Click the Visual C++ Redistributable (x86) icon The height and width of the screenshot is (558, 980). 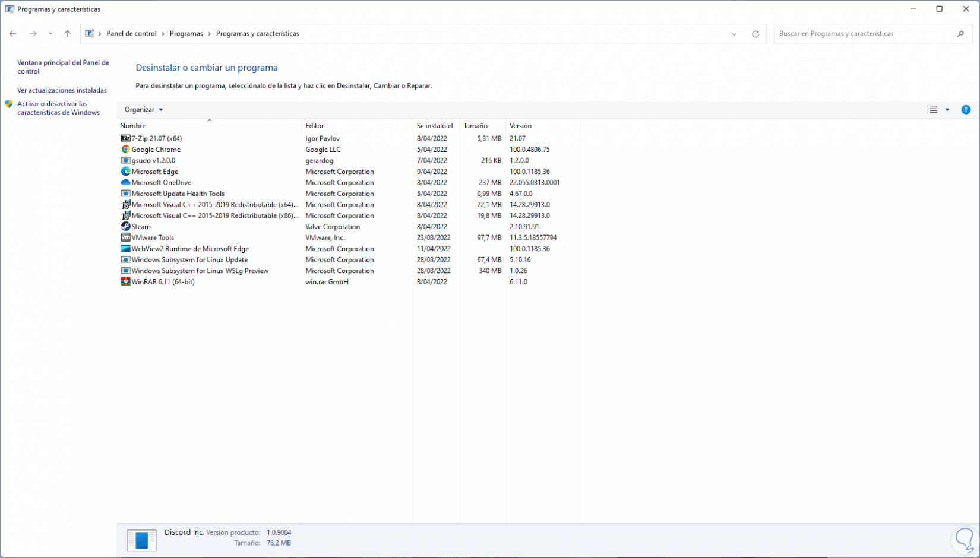pos(125,215)
